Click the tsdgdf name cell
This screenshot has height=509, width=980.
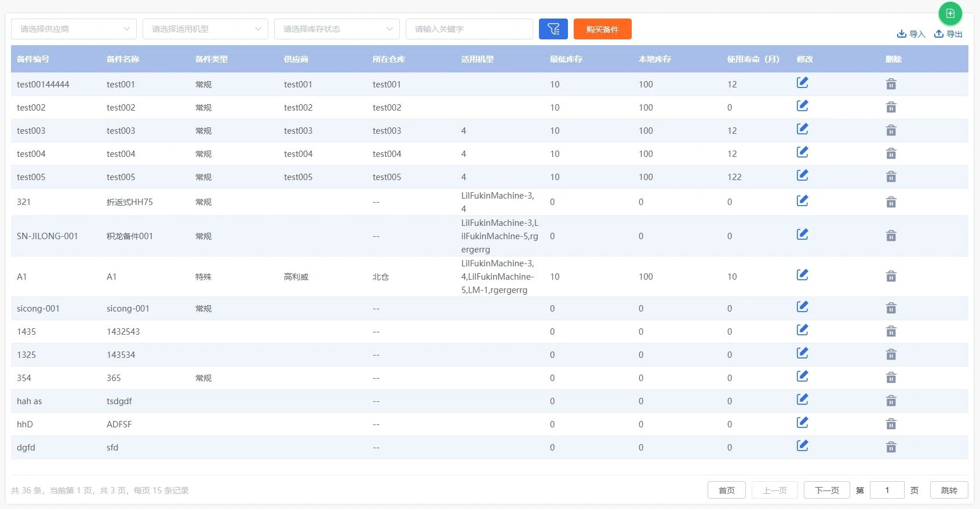[119, 401]
